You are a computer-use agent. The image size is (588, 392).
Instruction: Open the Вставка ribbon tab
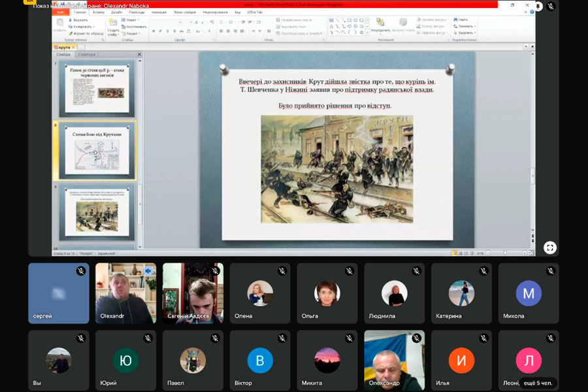[99, 12]
